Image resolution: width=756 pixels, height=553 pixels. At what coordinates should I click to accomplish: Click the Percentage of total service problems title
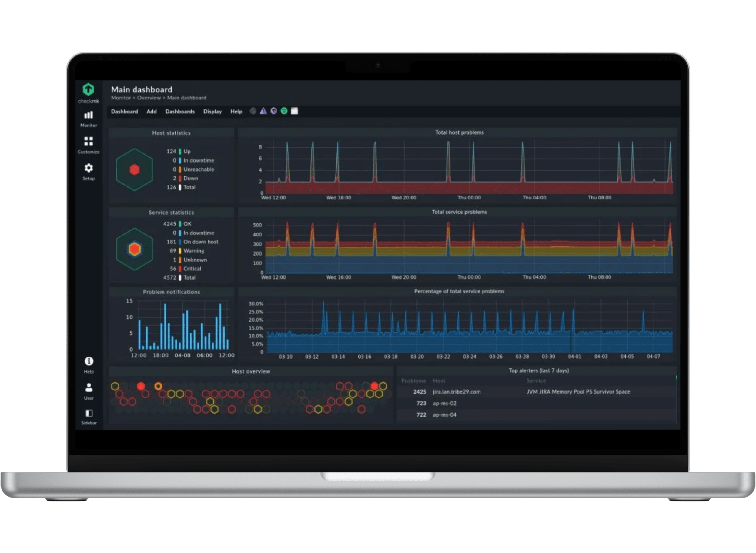pos(460,292)
